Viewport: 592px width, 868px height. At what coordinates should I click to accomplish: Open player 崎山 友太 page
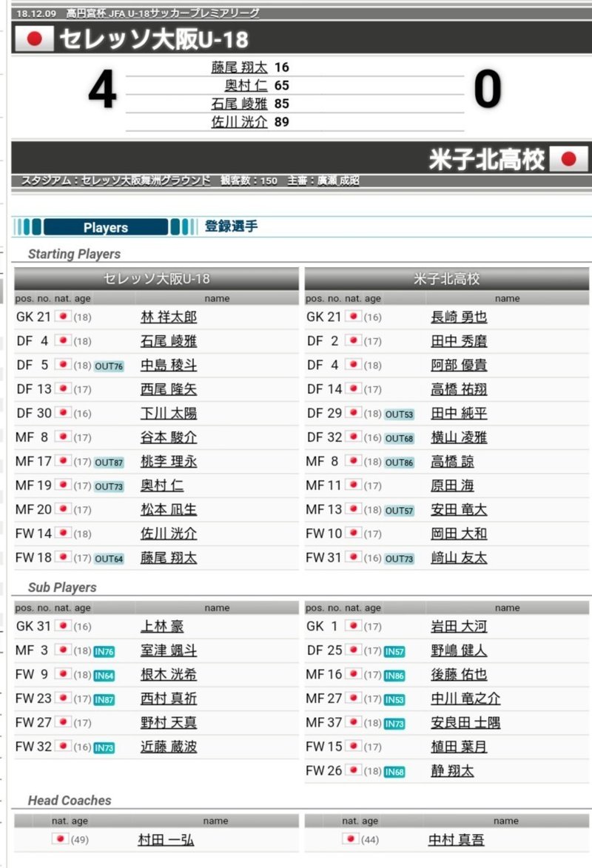[x=459, y=558]
